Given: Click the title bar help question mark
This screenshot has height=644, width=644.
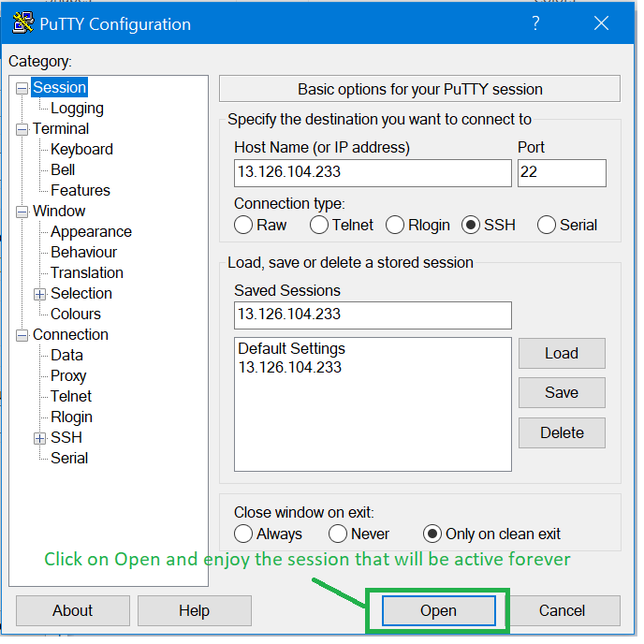Looking at the screenshot, I should point(536,24).
